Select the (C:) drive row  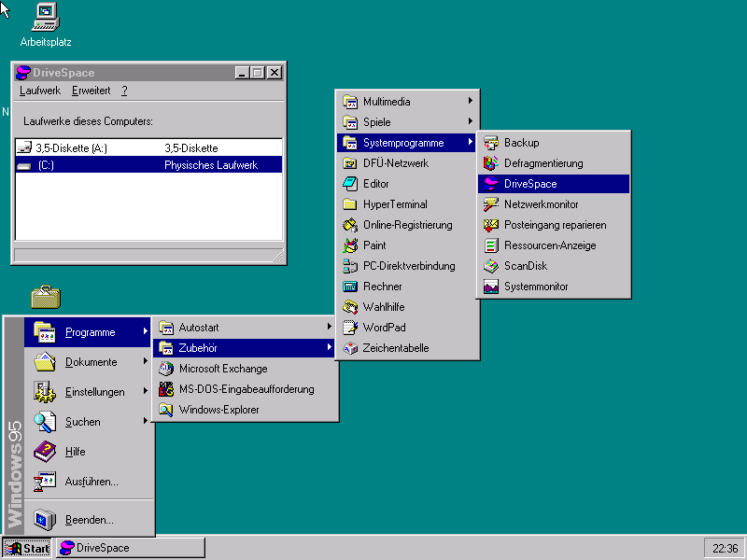pyautogui.click(x=148, y=165)
